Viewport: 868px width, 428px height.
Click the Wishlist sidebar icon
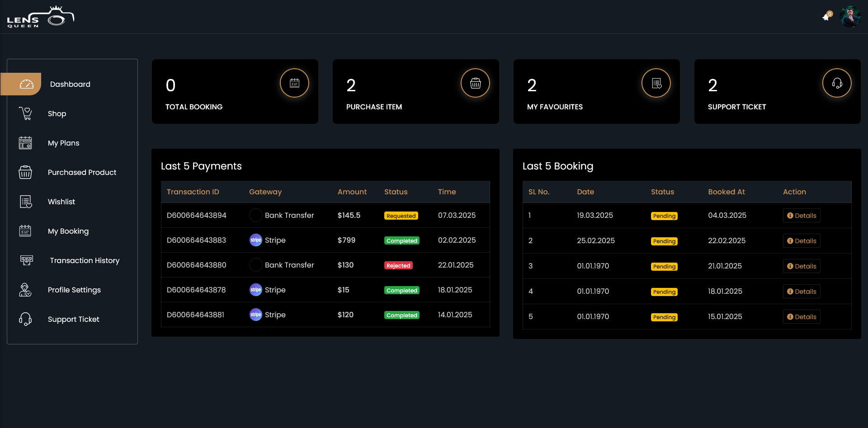(25, 202)
